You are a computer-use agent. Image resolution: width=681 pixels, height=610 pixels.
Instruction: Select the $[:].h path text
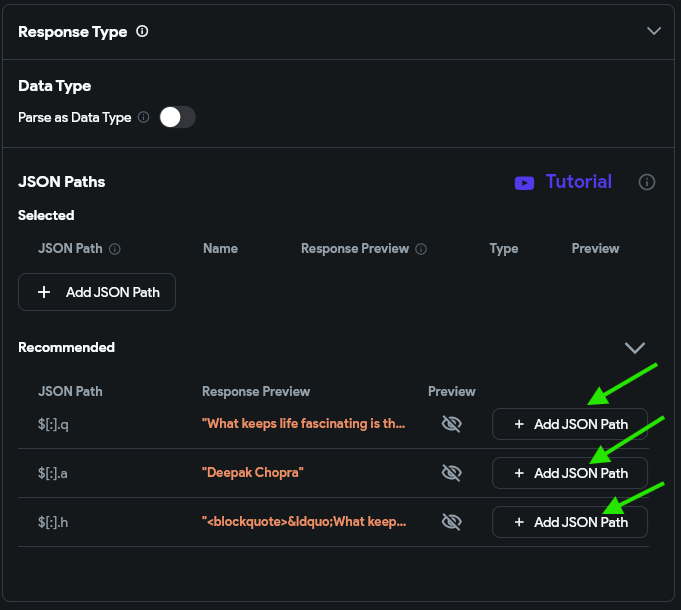[x=53, y=522]
